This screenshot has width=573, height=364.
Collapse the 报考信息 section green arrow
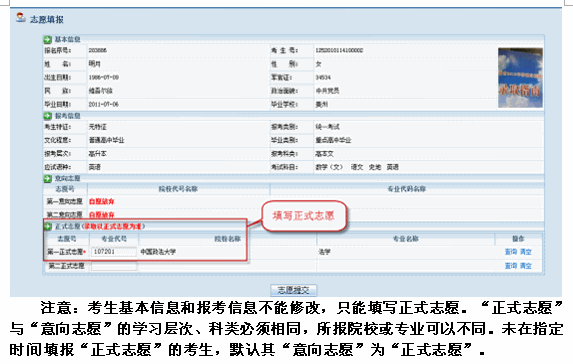click(x=48, y=116)
